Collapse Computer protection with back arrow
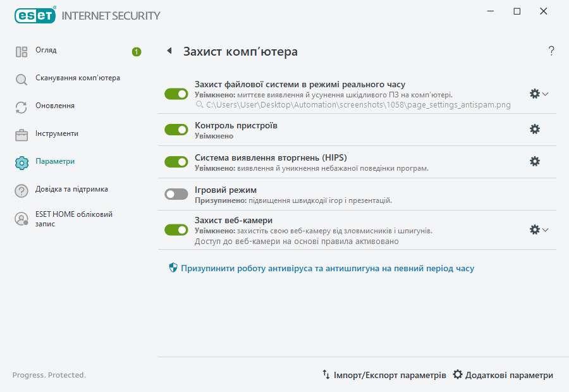 (x=169, y=51)
